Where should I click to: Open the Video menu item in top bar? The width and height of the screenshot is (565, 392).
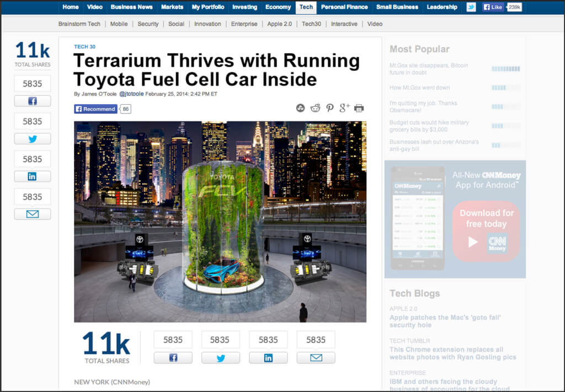95,7
